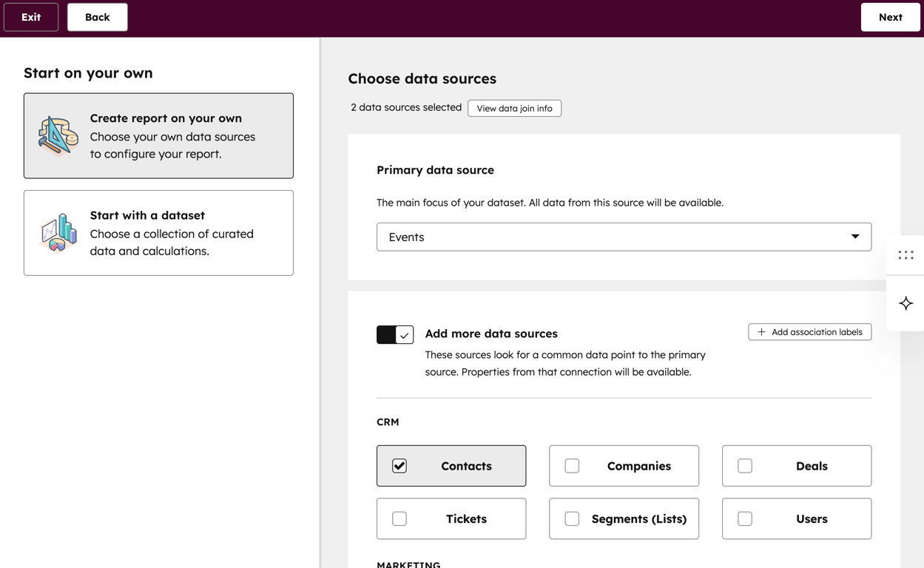Click the ruler and triangle report illustration
Viewport: 924px width, 568px height.
(58, 136)
